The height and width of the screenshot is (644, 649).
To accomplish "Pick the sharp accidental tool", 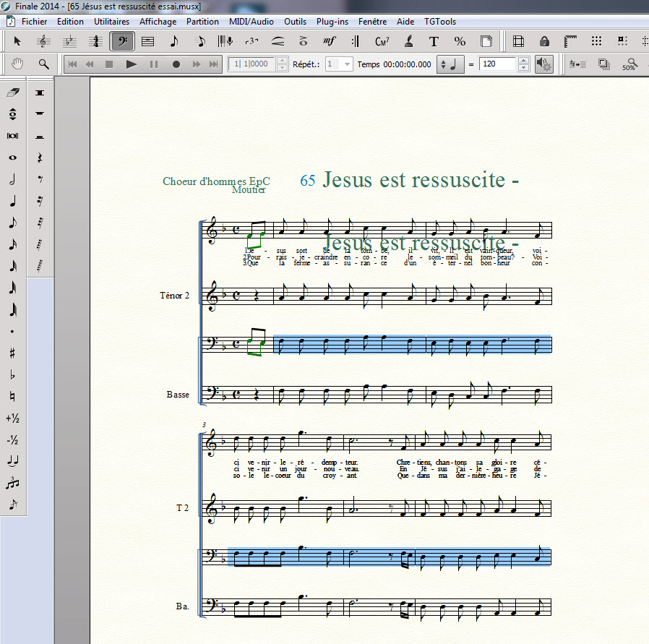I will pyautogui.click(x=12, y=353).
